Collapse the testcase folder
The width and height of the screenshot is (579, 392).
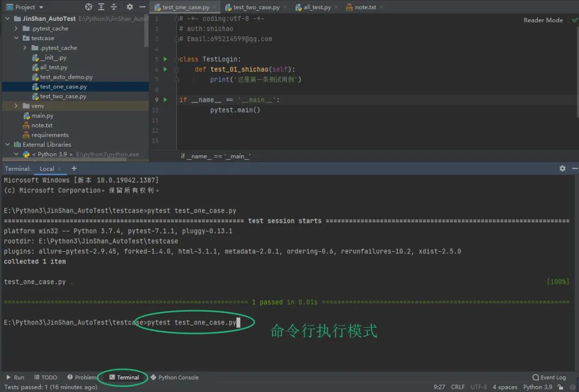click(x=16, y=38)
